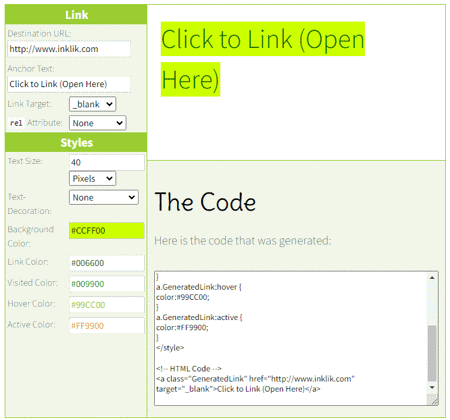Image resolution: width=450 pixels, height=420 pixels.
Task: Click the 'a.GeneratedLink:active {' code line
Action: 199,317
